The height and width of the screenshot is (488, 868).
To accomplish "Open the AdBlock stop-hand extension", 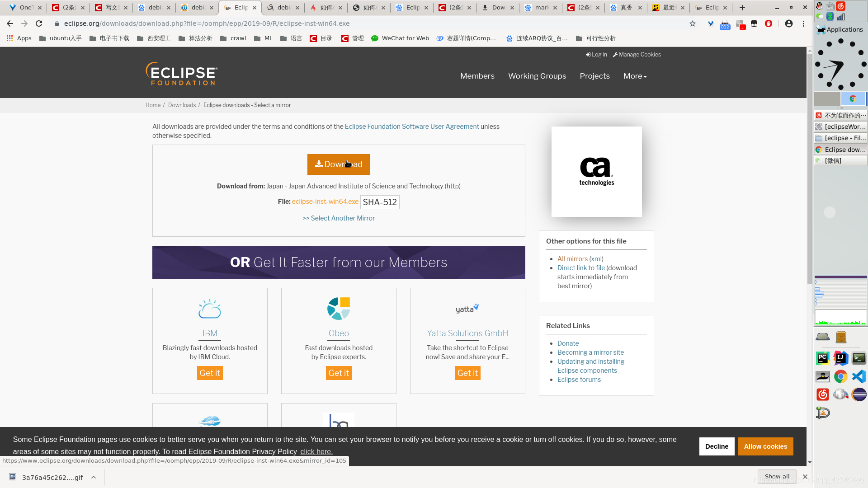I will coord(769,23).
